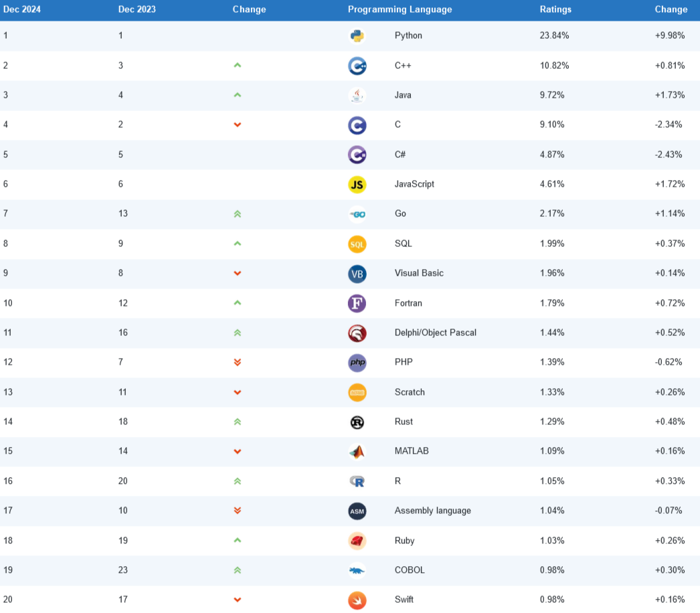Click the green up arrow beside C++
700x613 pixels.
[237, 66]
